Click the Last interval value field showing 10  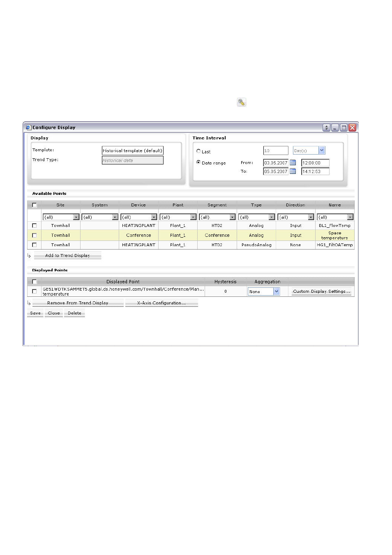coord(276,150)
